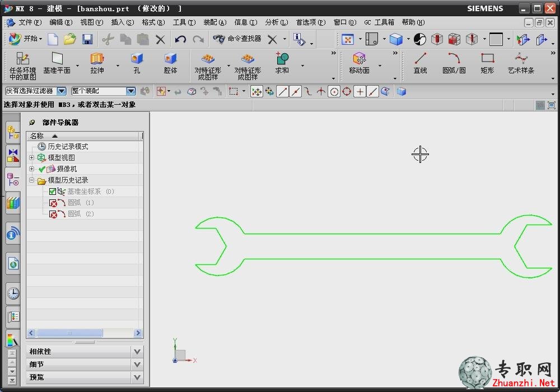Open the 插入(S) menu
The height and width of the screenshot is (392, 560).
point(123,22)
